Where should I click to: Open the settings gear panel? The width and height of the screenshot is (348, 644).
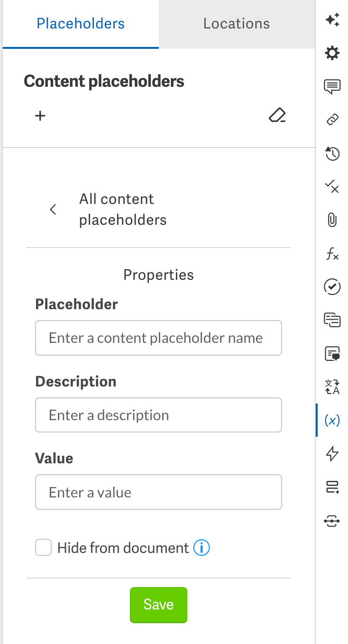coord(332,53)
